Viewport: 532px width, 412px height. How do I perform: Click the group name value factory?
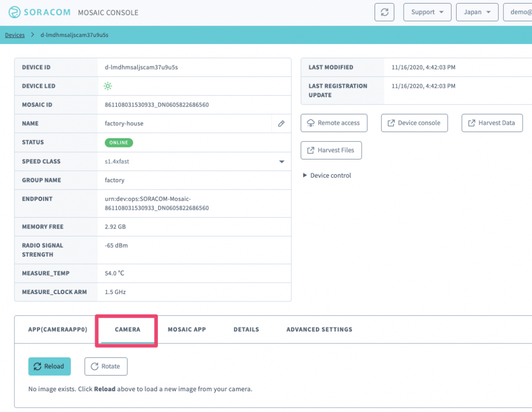[114, 180]
